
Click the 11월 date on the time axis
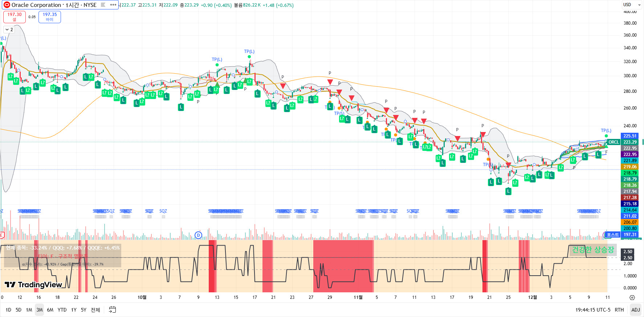coord(358,297)
